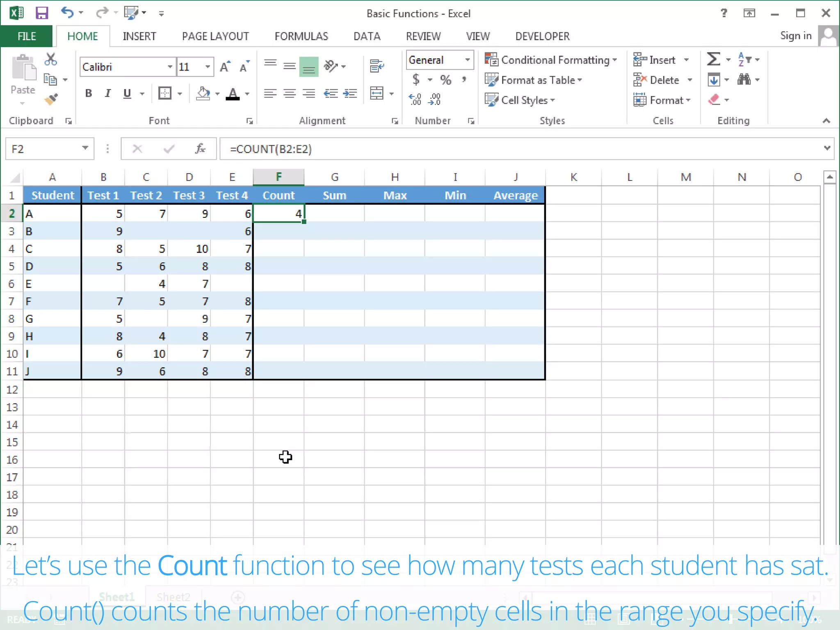The width and height of the screenshot is (840, 630).
Task: Select the Format Painter brush icon
Action: pos(51,99)
